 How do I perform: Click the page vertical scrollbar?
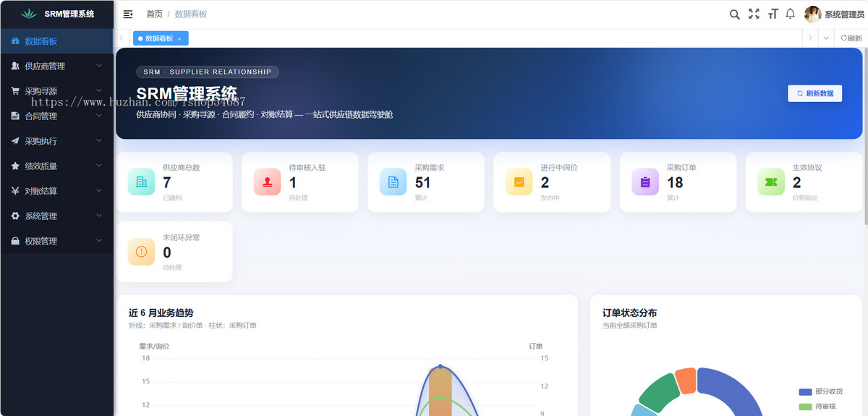tap(865, 137)
